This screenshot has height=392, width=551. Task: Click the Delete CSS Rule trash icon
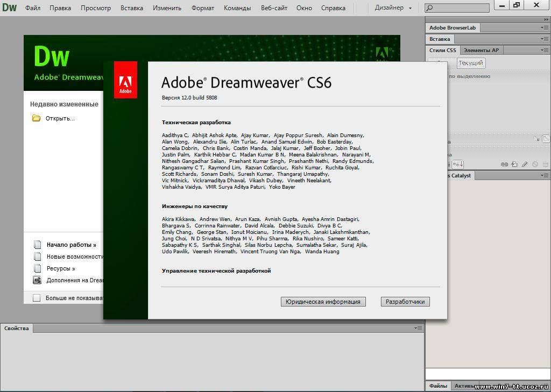click(x=546, y=164)
